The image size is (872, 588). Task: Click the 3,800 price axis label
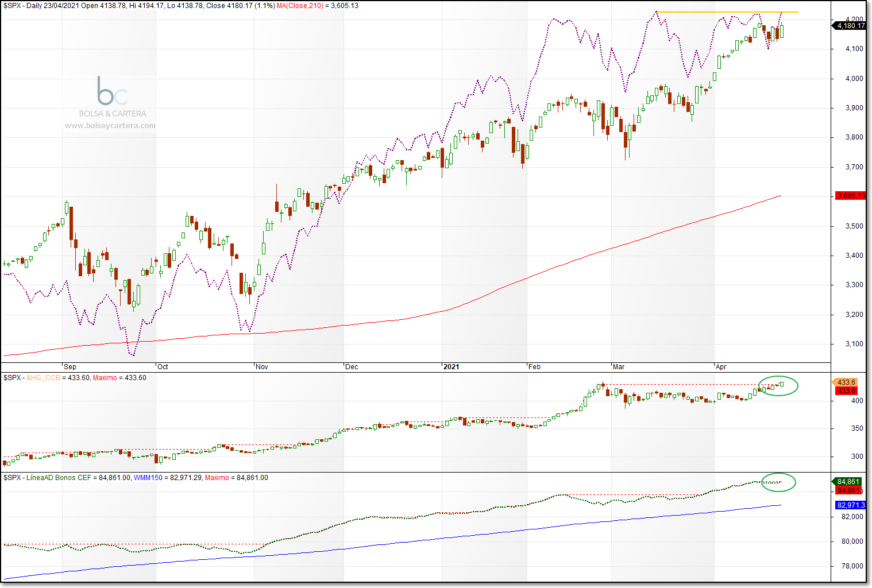854,137
